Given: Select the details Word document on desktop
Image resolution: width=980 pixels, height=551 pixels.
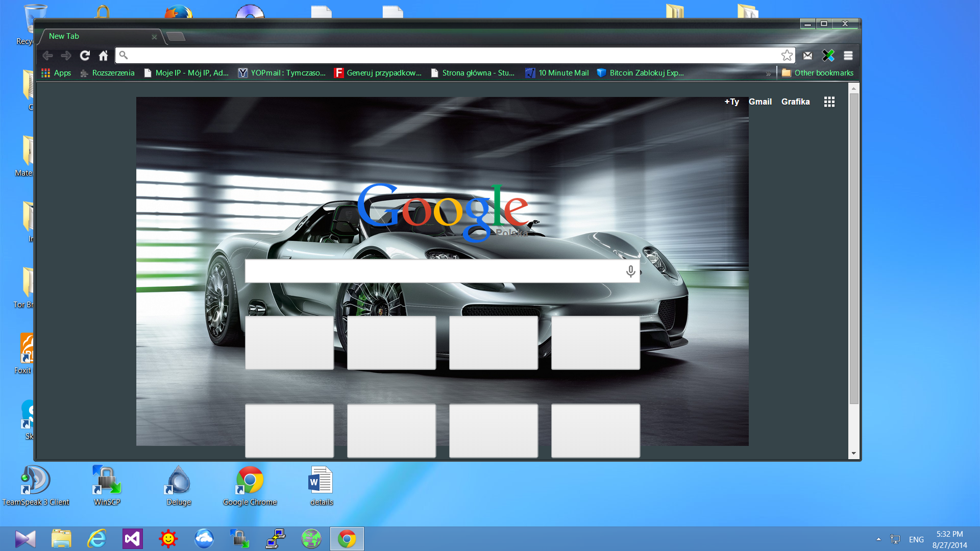Looking at the screenshot, I should coord(322,485).
